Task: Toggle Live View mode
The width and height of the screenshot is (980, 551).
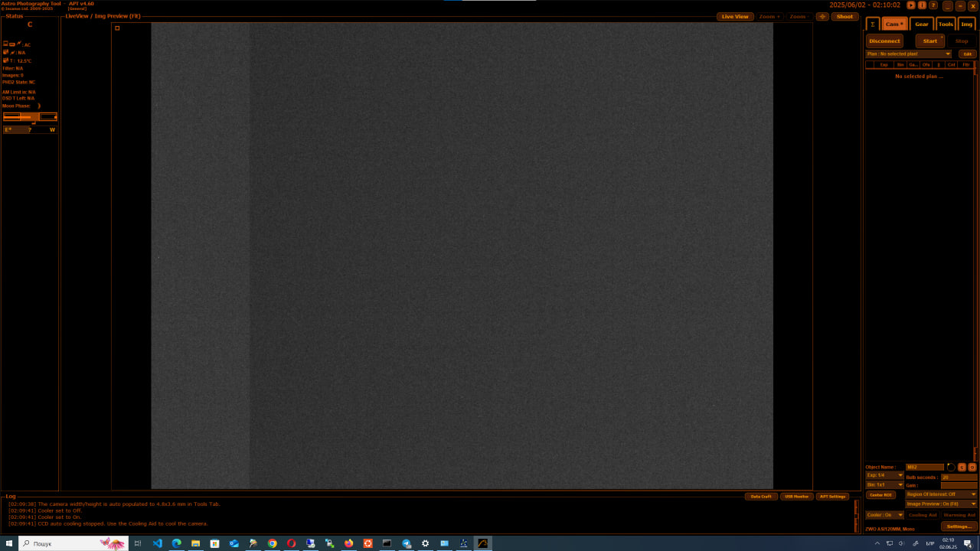Action: pyautogui.click(x=735, y=17)
